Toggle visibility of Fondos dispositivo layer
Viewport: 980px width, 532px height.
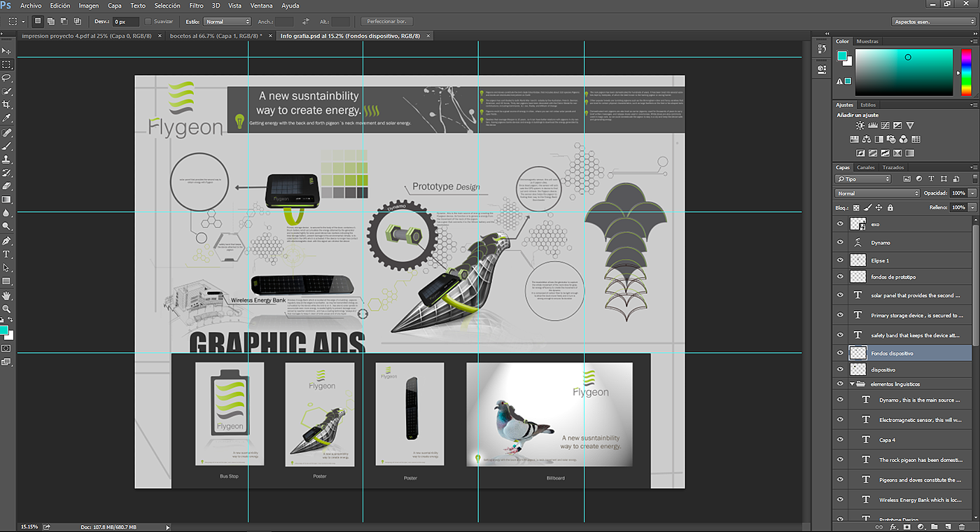(840, 353)
